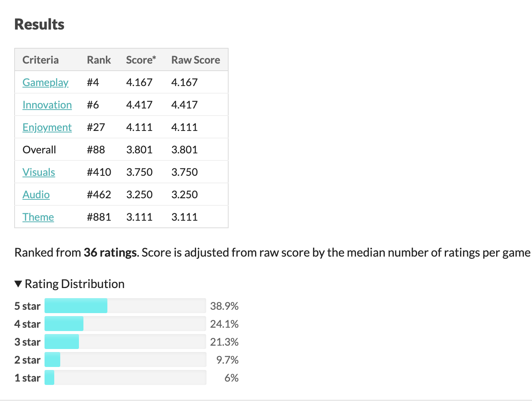
Task: Open the Gameplay criteria link
Action: click(45, 82)
